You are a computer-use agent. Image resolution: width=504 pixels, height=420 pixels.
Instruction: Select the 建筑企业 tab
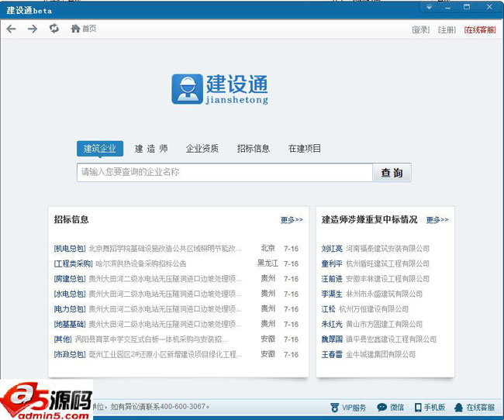point(100,149)
